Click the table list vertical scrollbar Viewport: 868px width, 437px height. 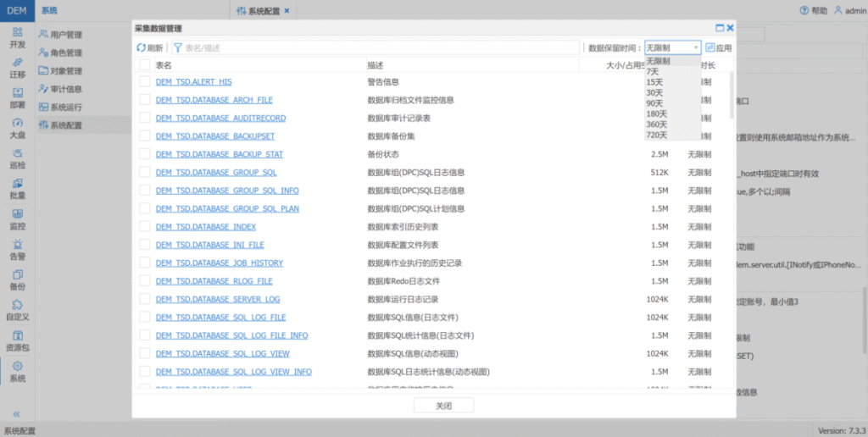click(x=732, y=95)
